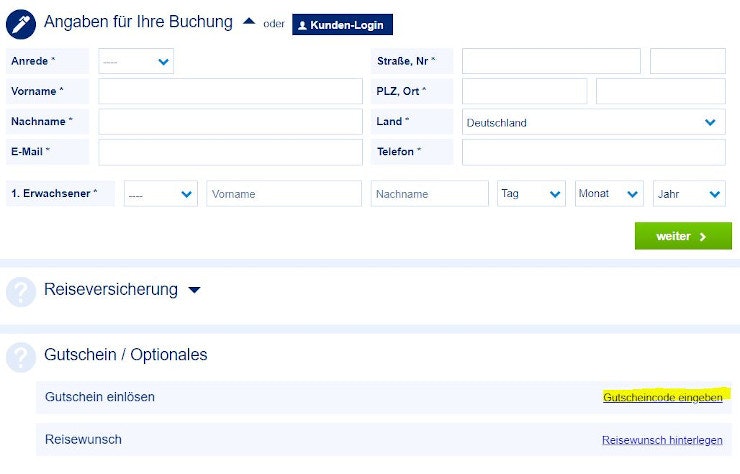The width and height of the screenshot is (740, 474).
Task: Expand the Reiseversicherung section
Action: (x=194, y=291)
